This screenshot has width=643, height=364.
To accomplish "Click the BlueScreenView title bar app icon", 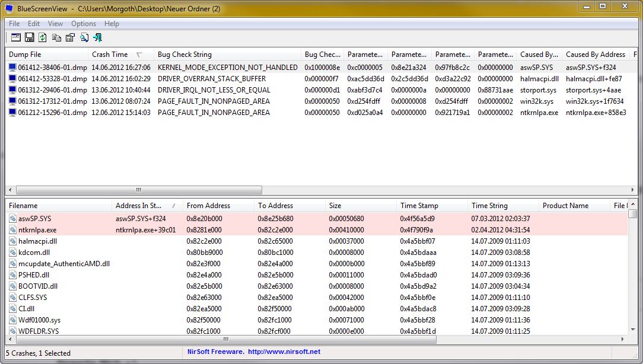I will pos(9,9).
